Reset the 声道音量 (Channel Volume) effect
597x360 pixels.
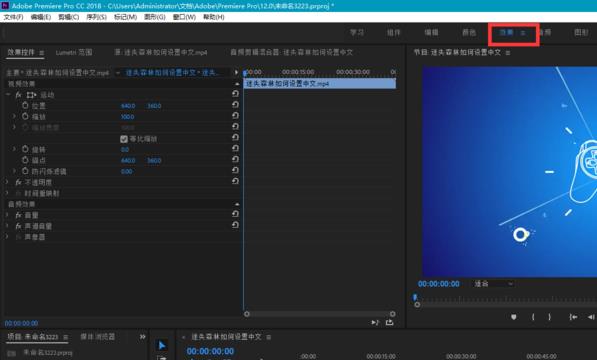(235, 225)
